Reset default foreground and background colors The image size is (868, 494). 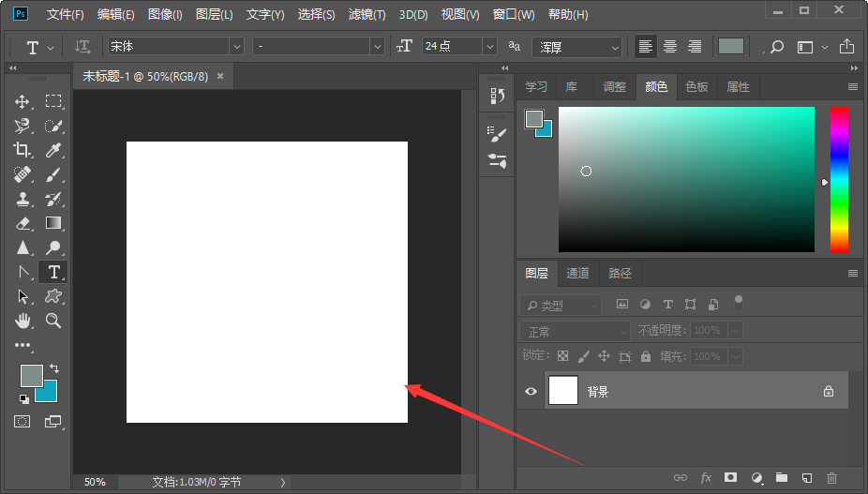click(23, 398)
